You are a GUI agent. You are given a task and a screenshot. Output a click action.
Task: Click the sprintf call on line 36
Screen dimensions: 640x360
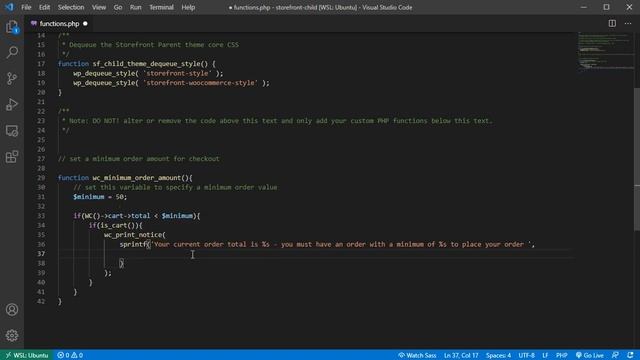point(133,244)
